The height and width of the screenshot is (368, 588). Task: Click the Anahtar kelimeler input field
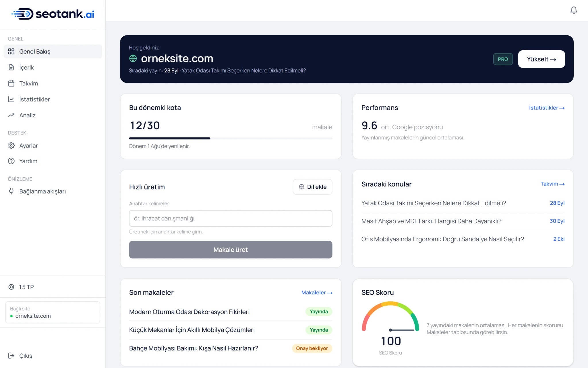(x=231, y=218)
